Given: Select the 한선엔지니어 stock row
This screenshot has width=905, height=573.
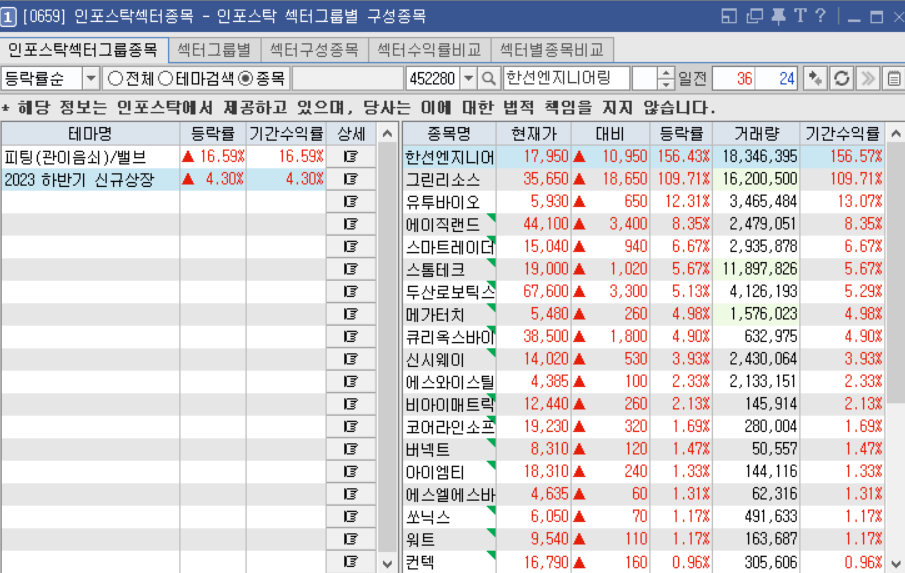Looking at the screenshot, I should click(x=644, y=156).
